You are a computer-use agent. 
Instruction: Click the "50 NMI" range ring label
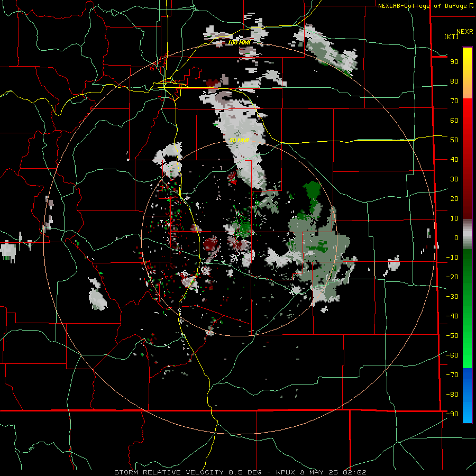(x=239, y=140)
